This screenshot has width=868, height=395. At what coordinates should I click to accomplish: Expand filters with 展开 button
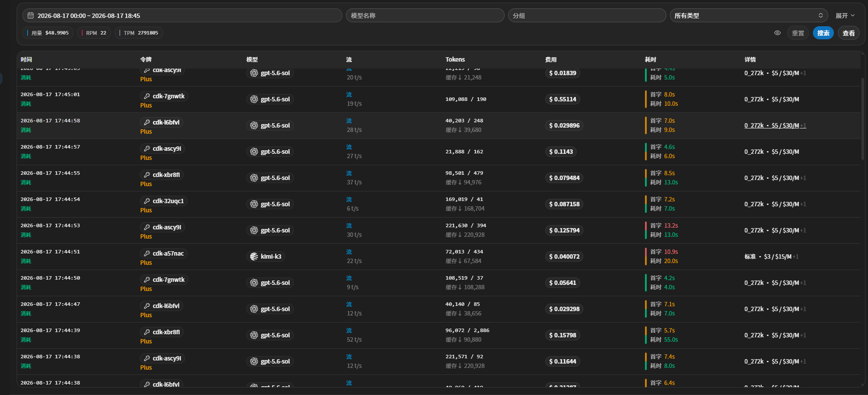(845, 15)
